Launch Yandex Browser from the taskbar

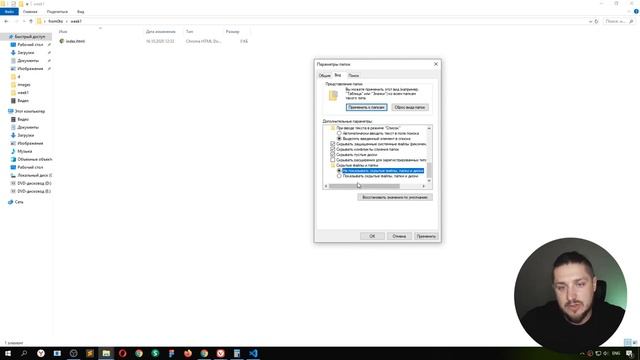[x=41, y=353]
